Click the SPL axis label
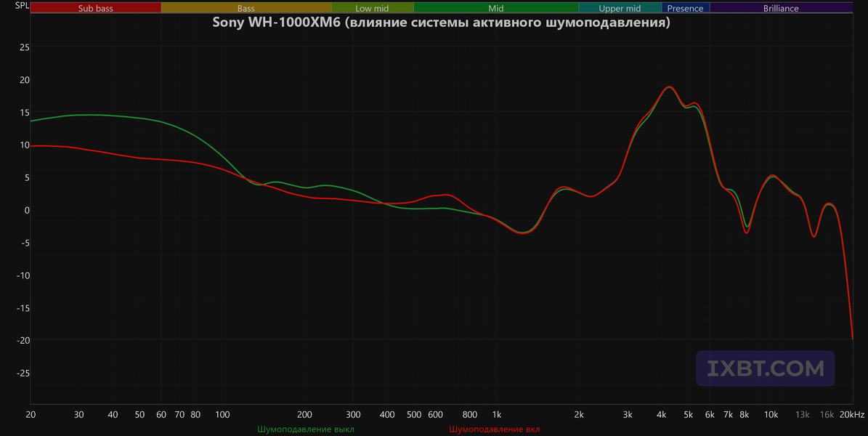868x436 pixels. tap(22, 6)
